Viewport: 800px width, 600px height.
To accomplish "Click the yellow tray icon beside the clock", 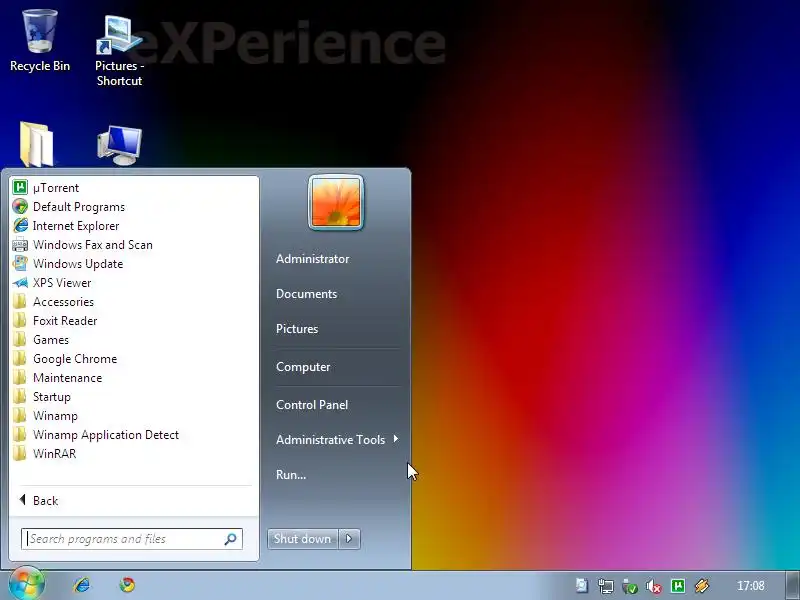I will pyautogui.click(x=702, y=586).
